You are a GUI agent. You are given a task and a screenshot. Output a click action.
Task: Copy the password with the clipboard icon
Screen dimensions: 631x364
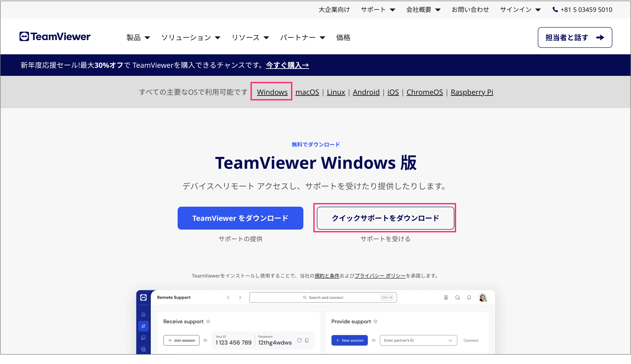(307, 340)
